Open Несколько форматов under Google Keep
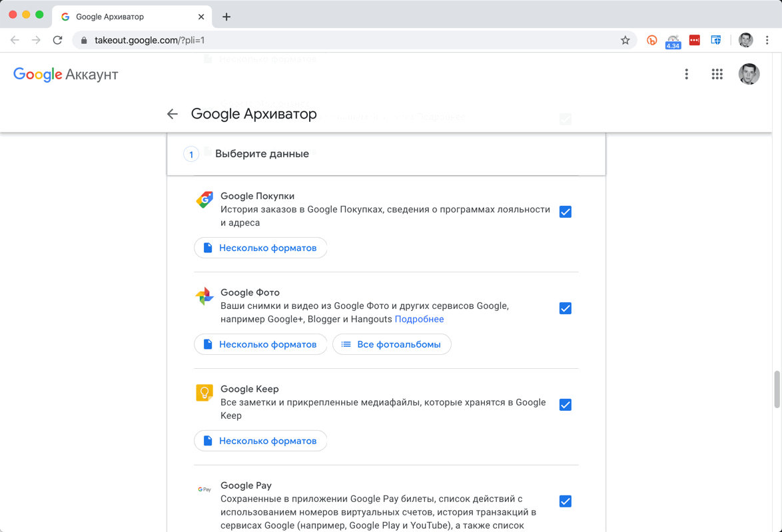 [260, 441]
